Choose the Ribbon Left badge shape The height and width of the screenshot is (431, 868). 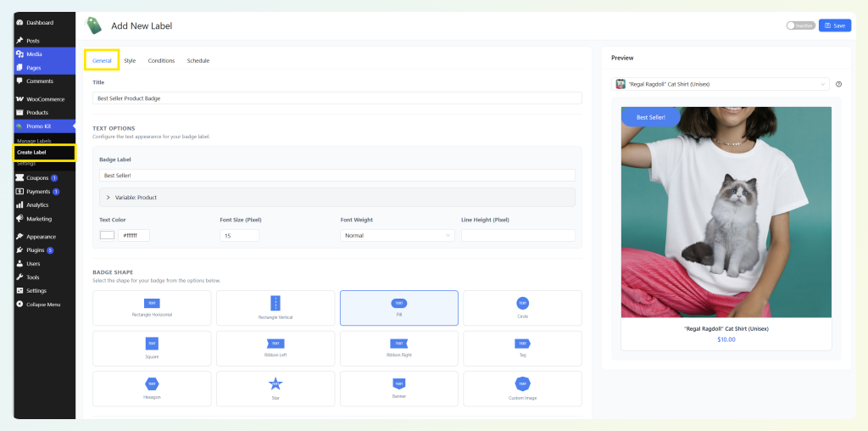275,349
